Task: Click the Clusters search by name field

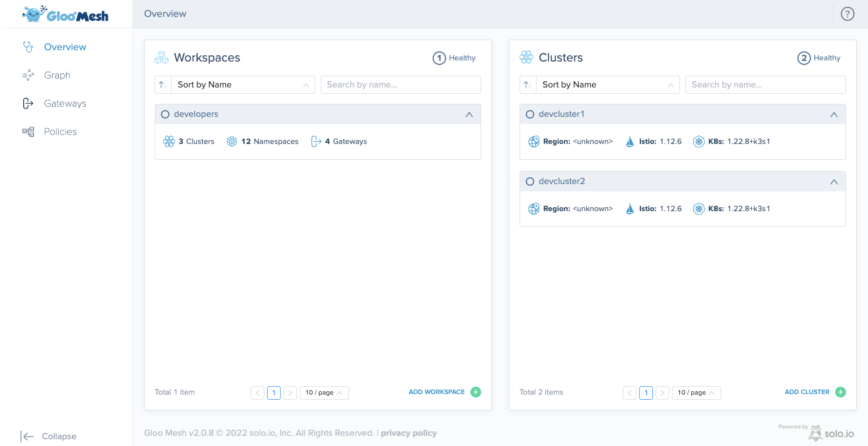Action: click(x=765, y=84)
